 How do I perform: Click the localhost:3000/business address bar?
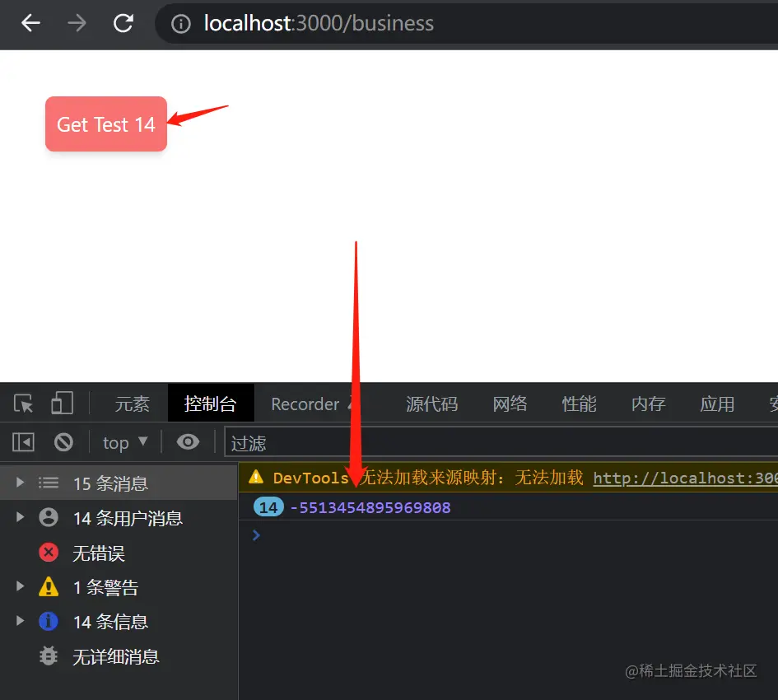click(467, 23)
